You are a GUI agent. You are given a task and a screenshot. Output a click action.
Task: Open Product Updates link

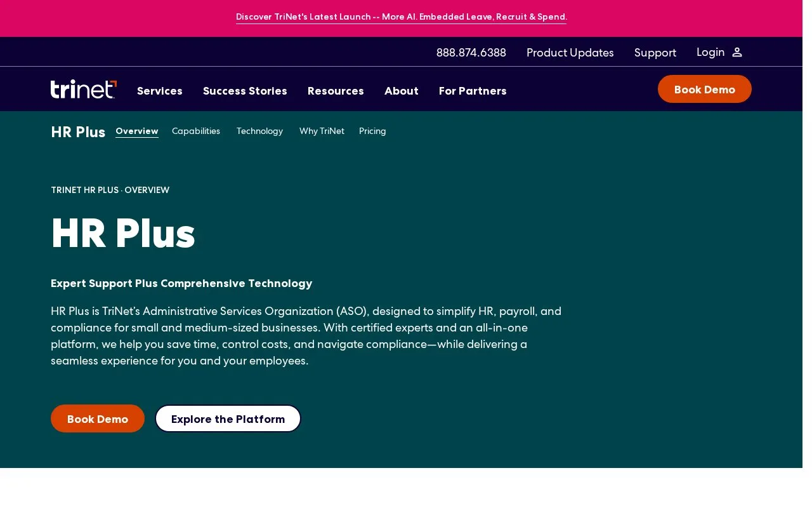(x=570, y=53)
